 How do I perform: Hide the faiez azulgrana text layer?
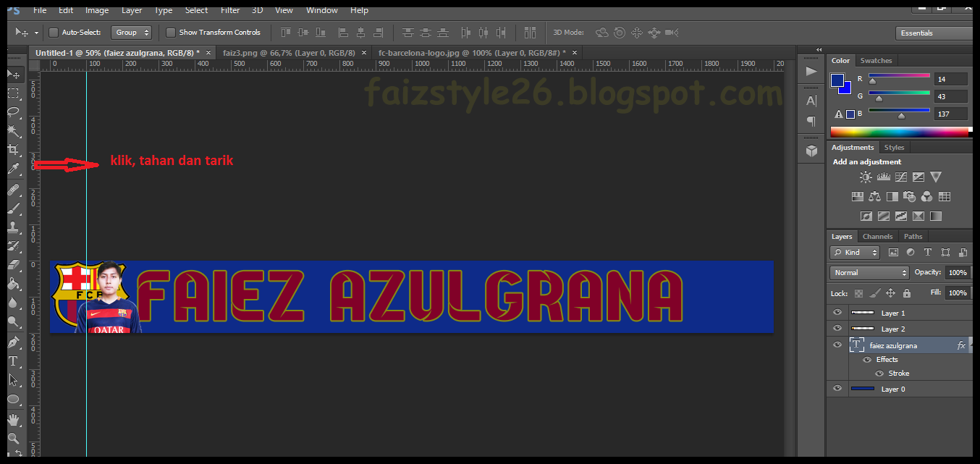[x=837, y=345]
